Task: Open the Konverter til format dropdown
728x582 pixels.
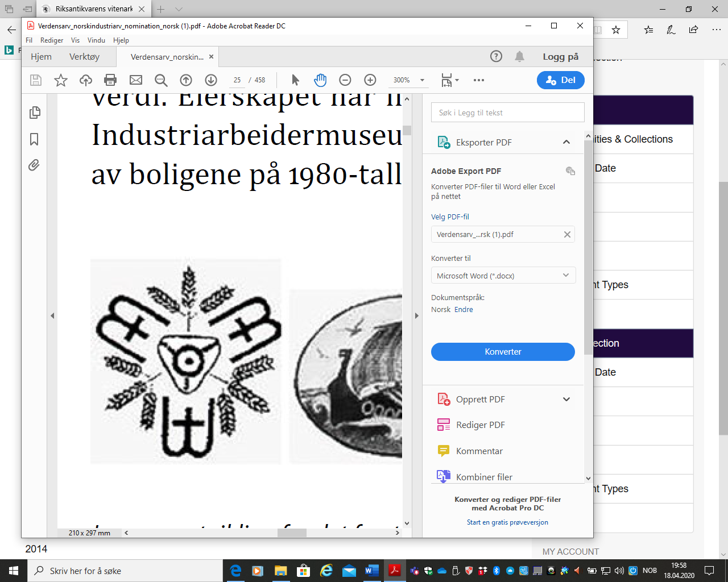Action: tap(503, 276)
